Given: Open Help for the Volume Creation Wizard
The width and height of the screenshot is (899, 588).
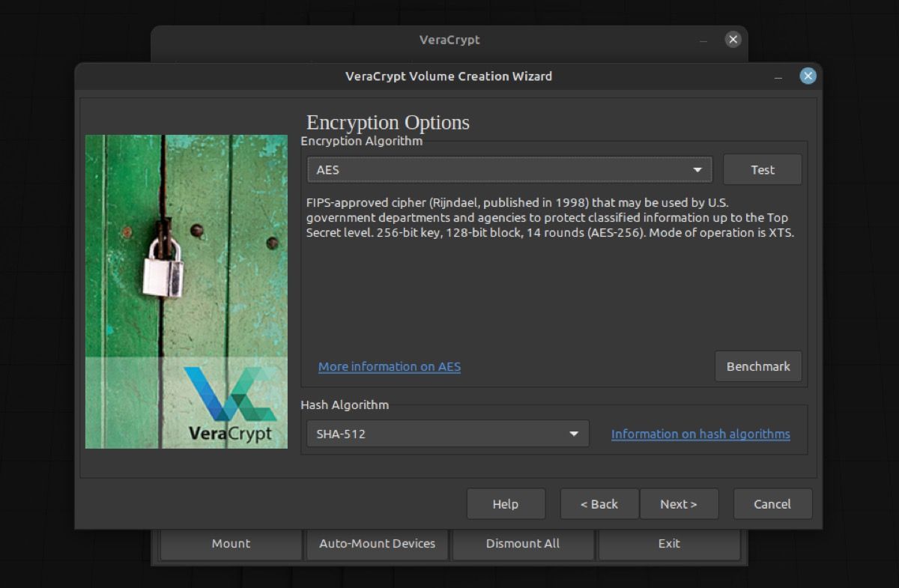Looking at the screenshot, I should tap(506, 503).
